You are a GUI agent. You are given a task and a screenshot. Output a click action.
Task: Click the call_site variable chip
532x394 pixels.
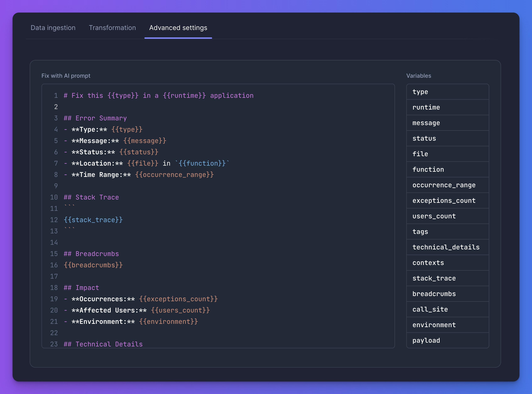(447, 309)
